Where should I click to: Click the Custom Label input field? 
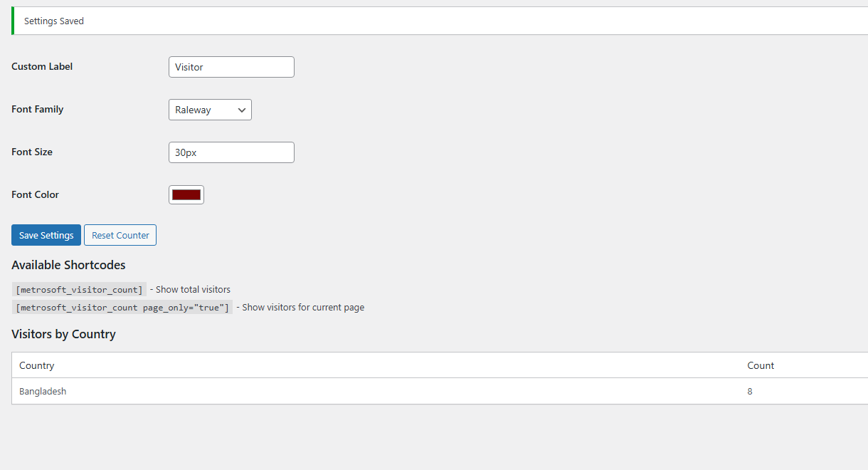click(x=231, y=67)
